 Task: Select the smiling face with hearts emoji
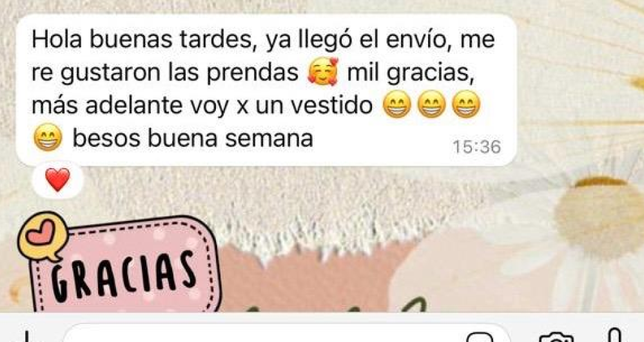(323, 72)
